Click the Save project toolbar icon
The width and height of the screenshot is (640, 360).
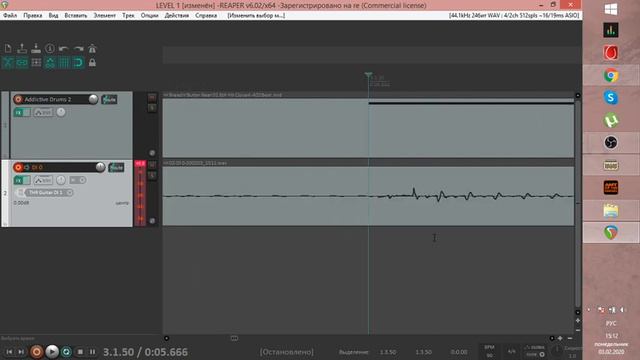[36, 49]
